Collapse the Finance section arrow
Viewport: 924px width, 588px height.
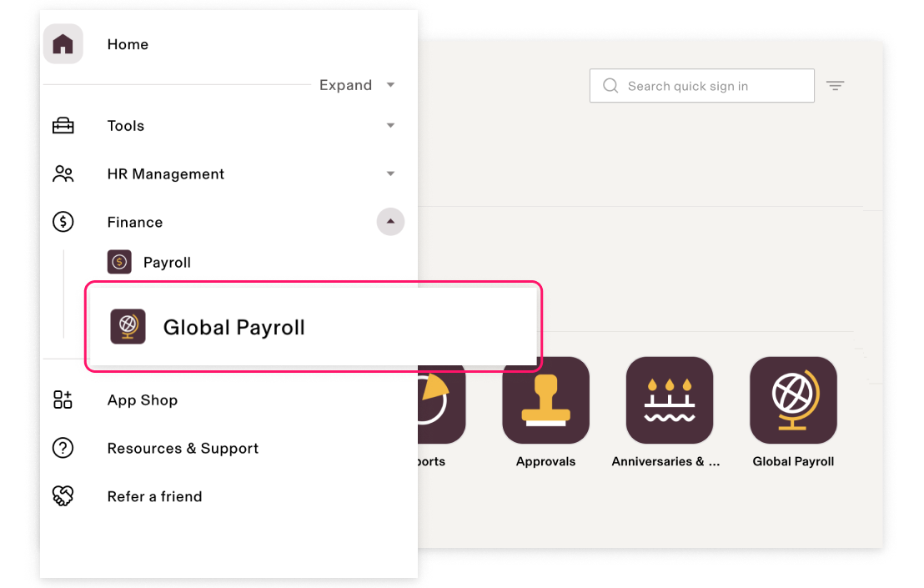click(x=390, y=222)
